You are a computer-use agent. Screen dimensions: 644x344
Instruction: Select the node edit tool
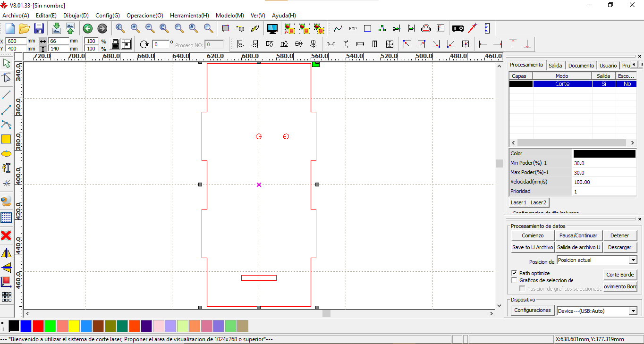click(x=6, y=78)
